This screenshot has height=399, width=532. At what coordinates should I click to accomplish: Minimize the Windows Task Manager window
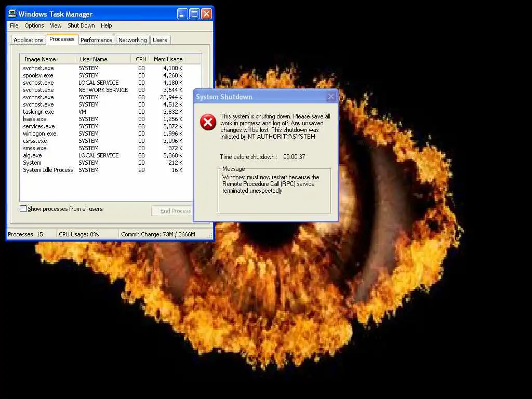point(182,14)
